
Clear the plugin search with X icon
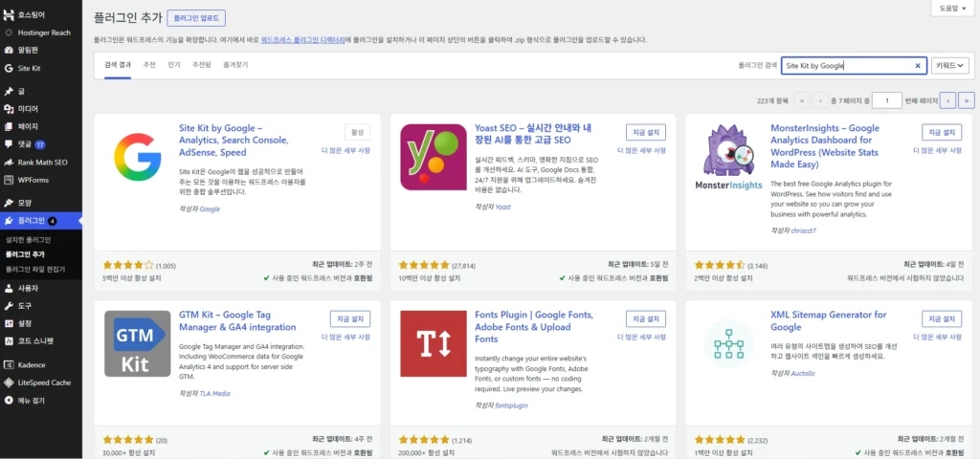tap(918, 66)
